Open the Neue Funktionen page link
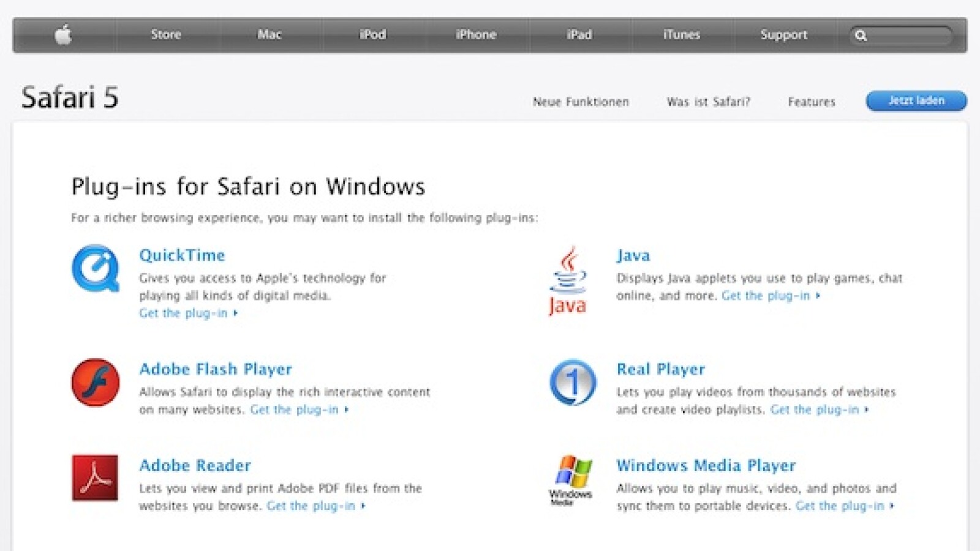 tap(581, 102)
